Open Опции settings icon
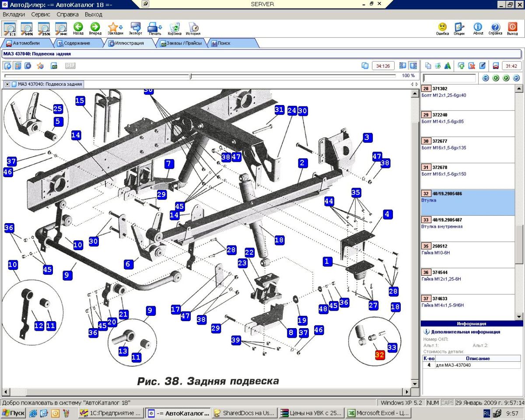This screenshot has height=420, width=525. coord(459,27)
